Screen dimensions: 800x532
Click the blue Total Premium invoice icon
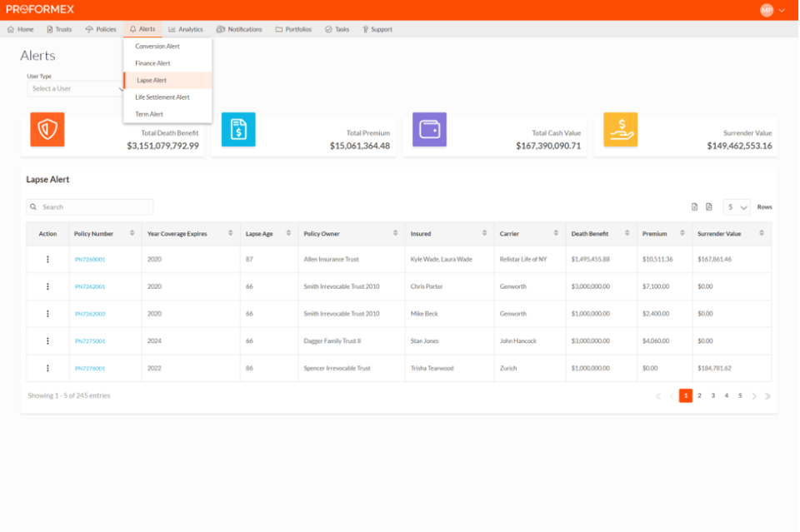point(238,129)
